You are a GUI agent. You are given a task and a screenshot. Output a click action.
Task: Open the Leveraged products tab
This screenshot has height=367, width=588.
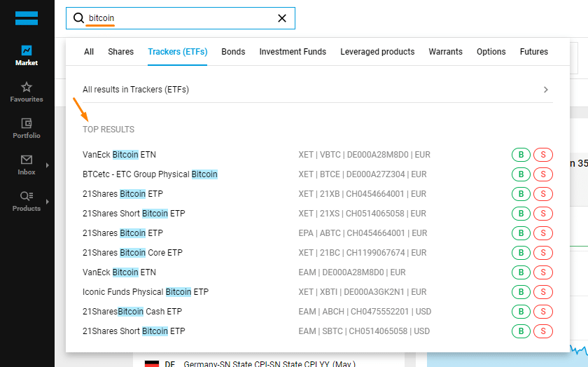pyautogui.click(x=377, y=52)
